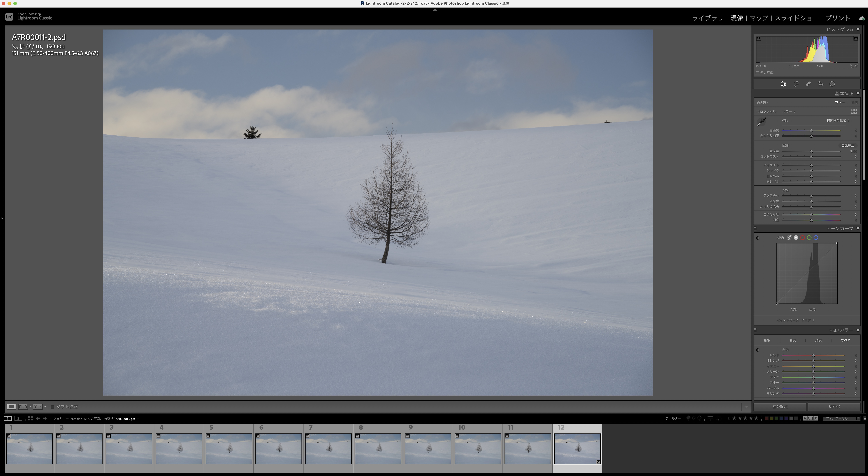
Task: Switch to grid view from the filmstrip bar
Action: [30, 418]
